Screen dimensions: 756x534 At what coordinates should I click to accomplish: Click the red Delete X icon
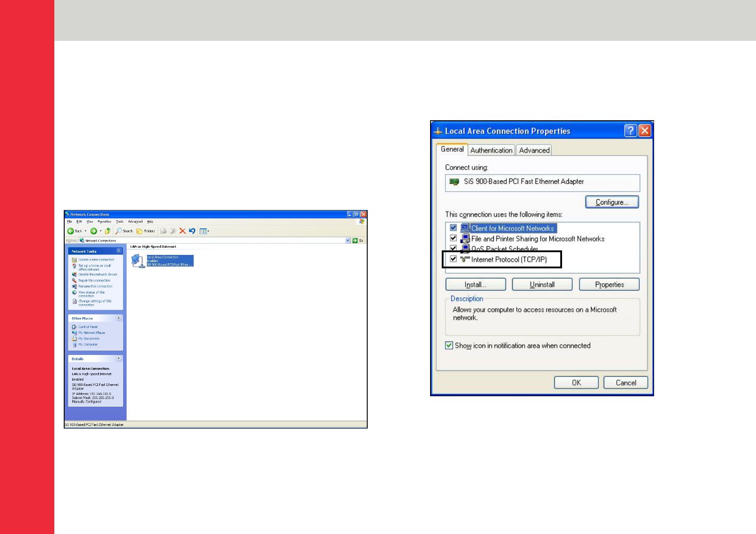182,231
